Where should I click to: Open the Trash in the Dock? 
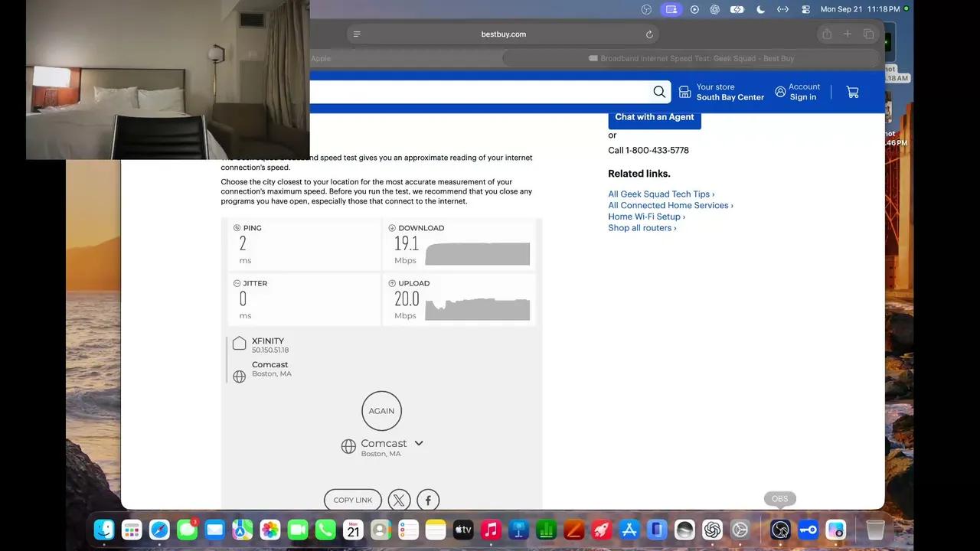point(875,530)
